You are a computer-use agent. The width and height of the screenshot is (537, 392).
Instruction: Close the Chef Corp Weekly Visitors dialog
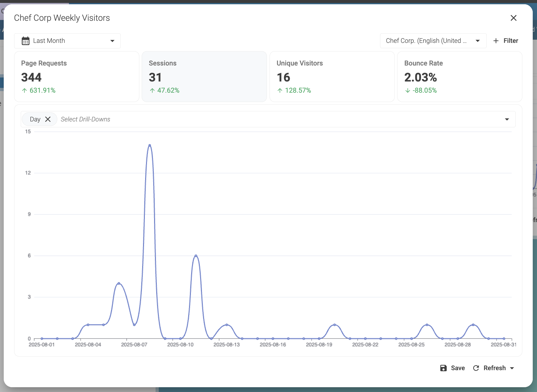tap(513, 18)
